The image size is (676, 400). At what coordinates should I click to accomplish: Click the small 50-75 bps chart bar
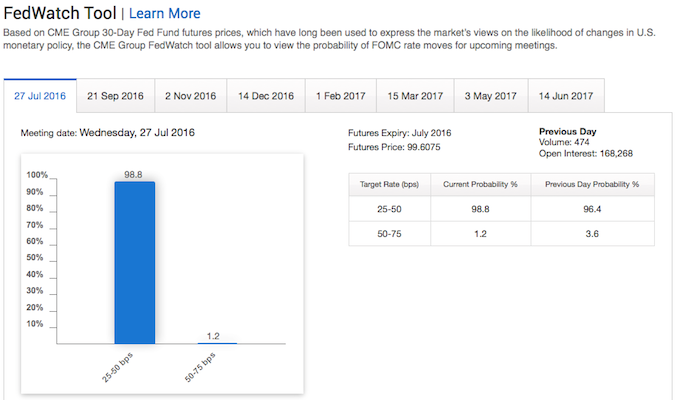click(217, 343)
